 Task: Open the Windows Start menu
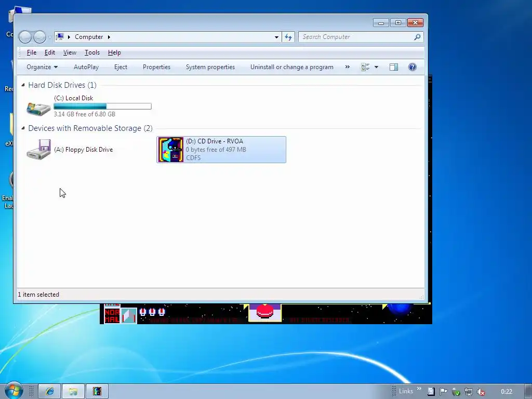(x=14, y=391)
